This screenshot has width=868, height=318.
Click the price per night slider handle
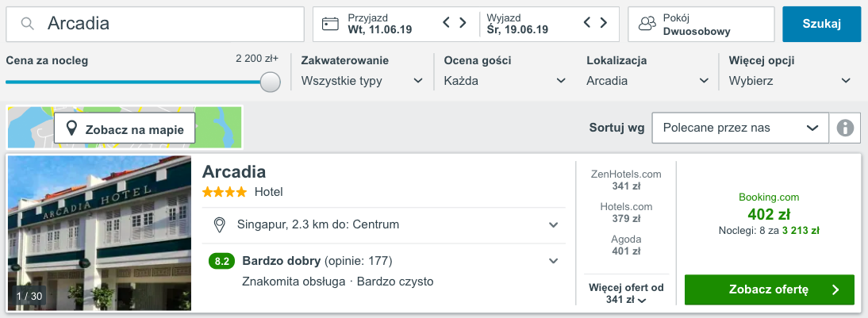270,82
